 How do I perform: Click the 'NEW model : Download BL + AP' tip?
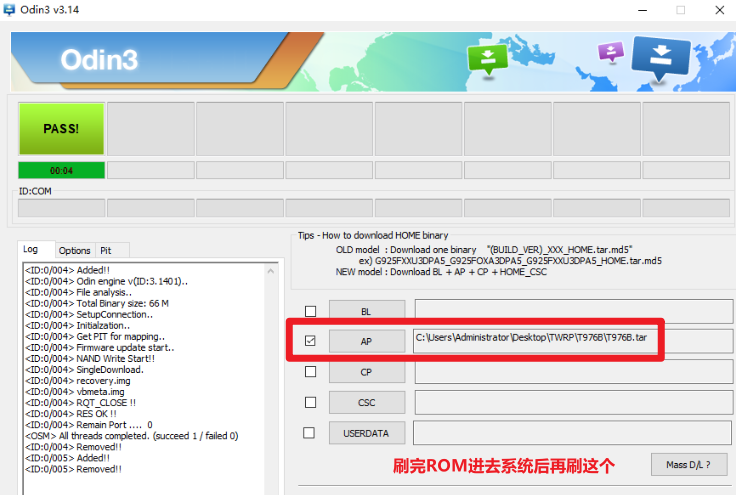tap(441, 272)
